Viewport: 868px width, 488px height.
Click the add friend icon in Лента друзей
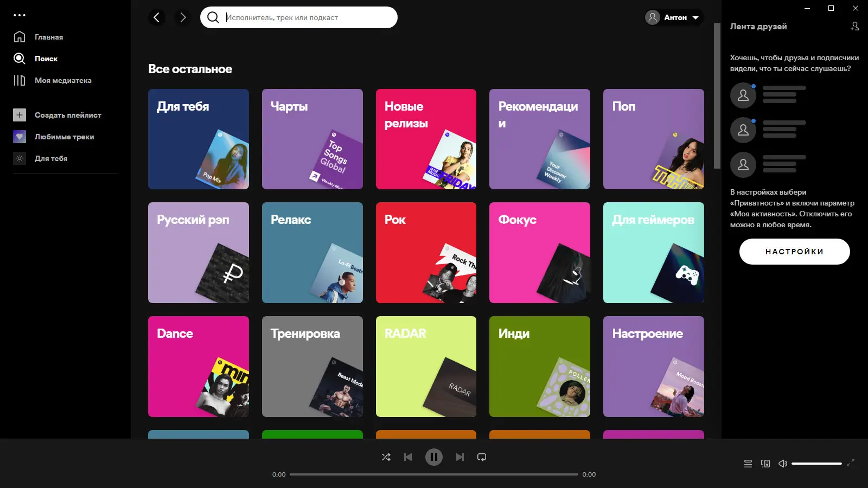(x=855, y=26)
